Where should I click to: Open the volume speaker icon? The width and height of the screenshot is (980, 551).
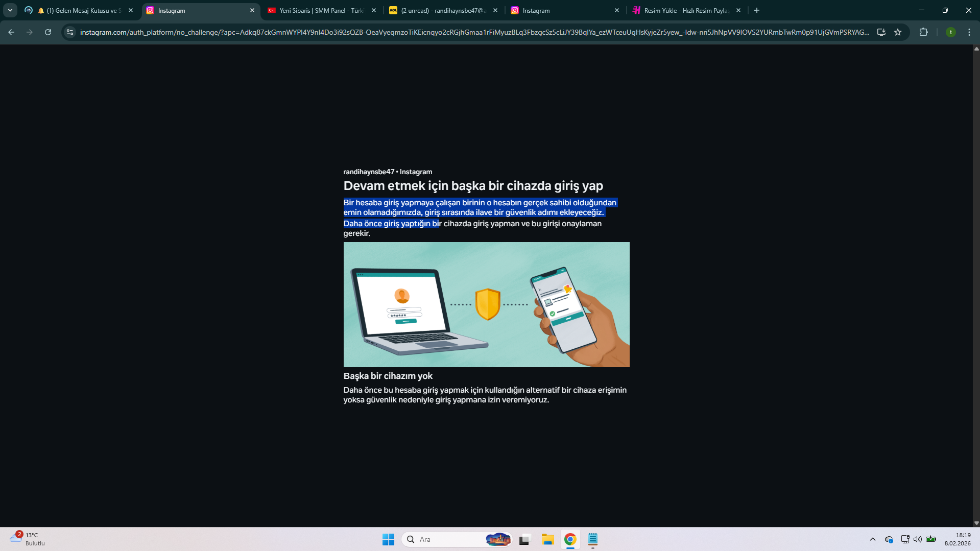tap(918, 539)
